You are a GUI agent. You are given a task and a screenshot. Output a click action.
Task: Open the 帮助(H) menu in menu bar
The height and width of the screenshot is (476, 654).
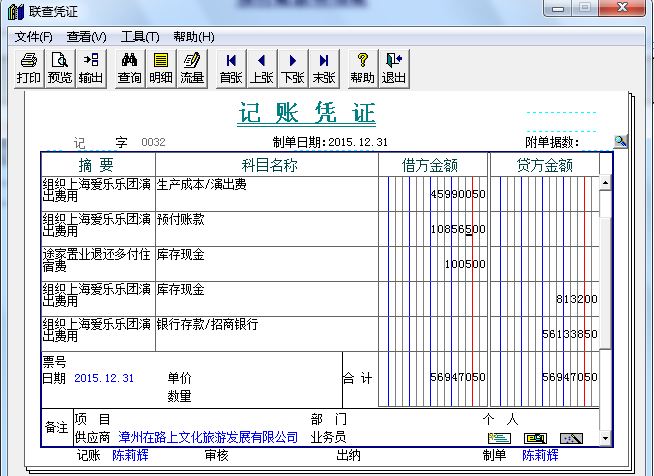coord(193,37)
